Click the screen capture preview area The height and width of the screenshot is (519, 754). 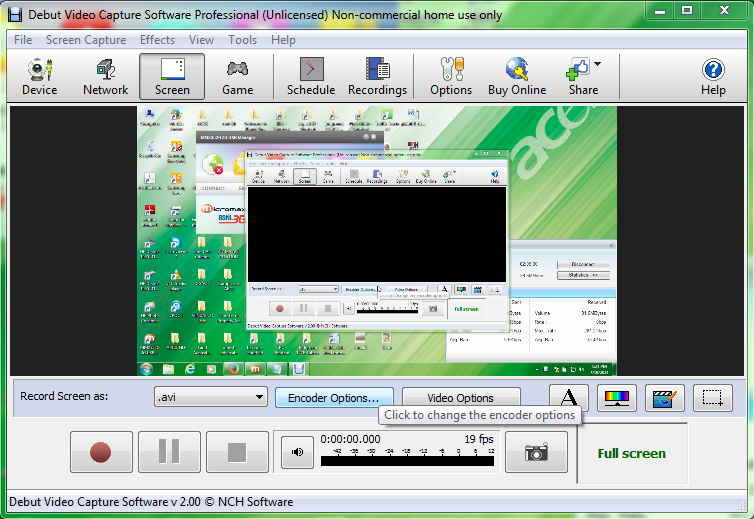click(377, 241)
